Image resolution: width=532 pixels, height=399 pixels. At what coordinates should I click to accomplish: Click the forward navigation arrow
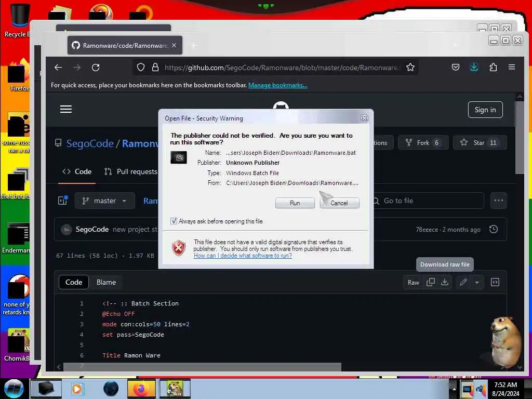tap(77, 68)
